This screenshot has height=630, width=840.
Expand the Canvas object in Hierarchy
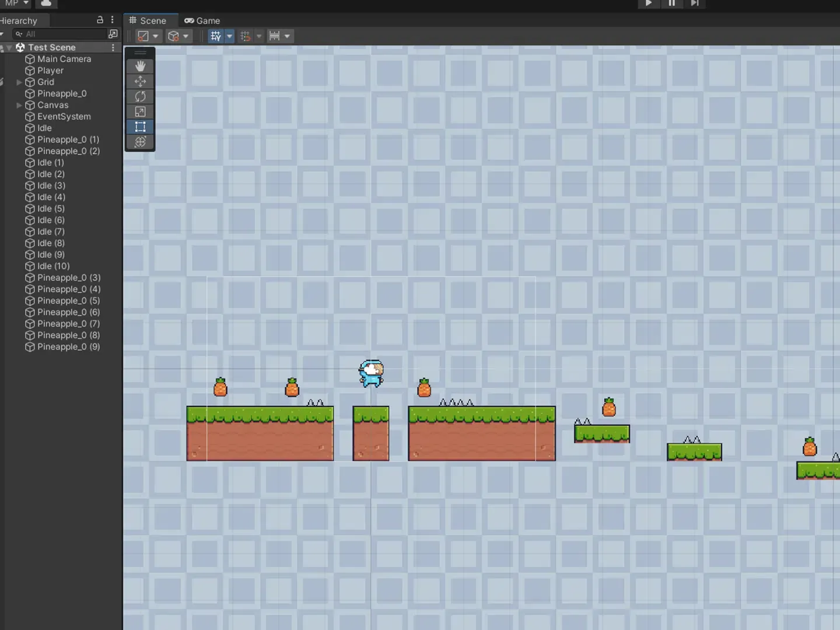pyautogui.click(x=19, y=106)
